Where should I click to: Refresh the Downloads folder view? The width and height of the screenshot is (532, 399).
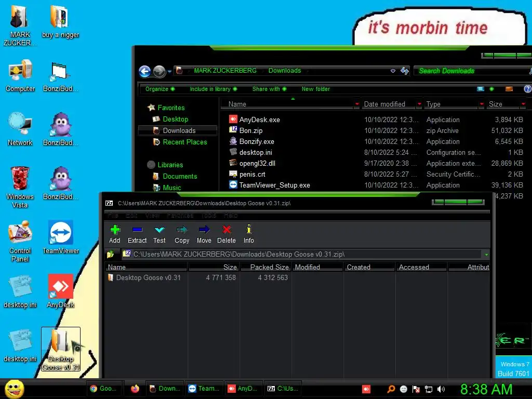404,71
